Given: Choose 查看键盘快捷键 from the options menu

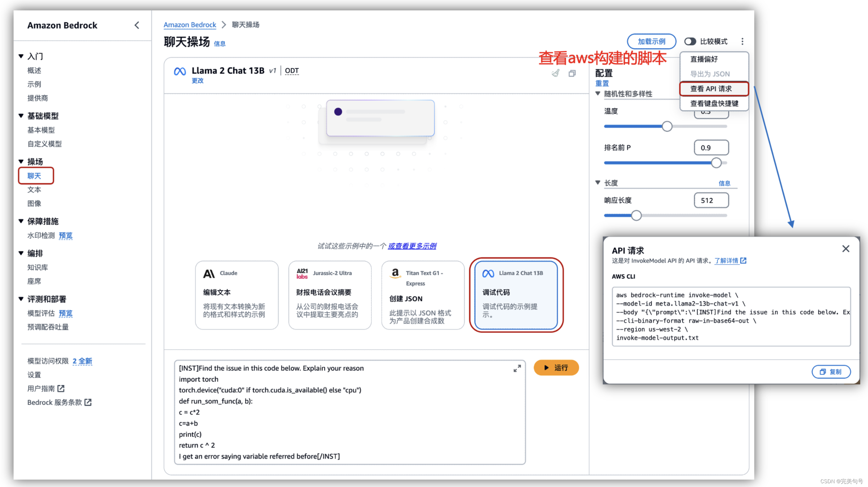Looking at the screenshot, I should tap(714, 104).
